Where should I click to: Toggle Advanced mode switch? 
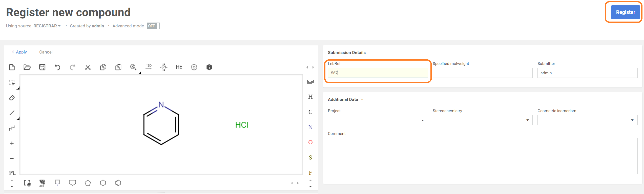[153, 26]
